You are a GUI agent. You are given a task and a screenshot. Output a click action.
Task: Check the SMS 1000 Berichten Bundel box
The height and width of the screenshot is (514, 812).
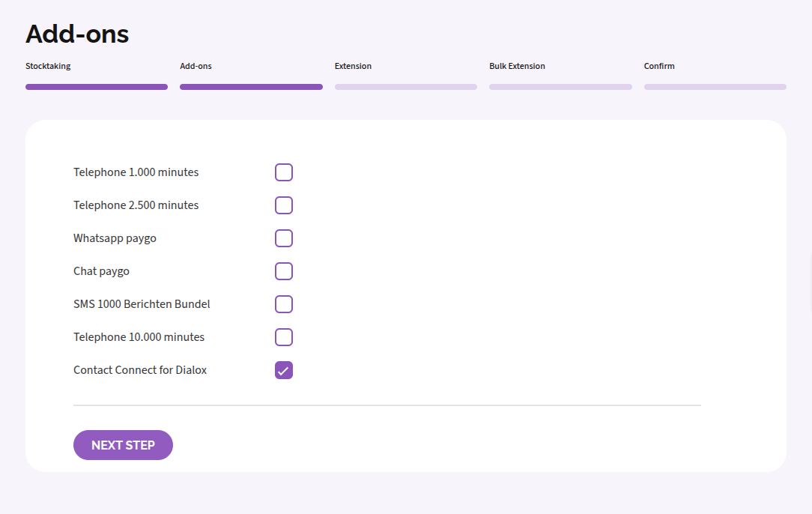(283, 304)
